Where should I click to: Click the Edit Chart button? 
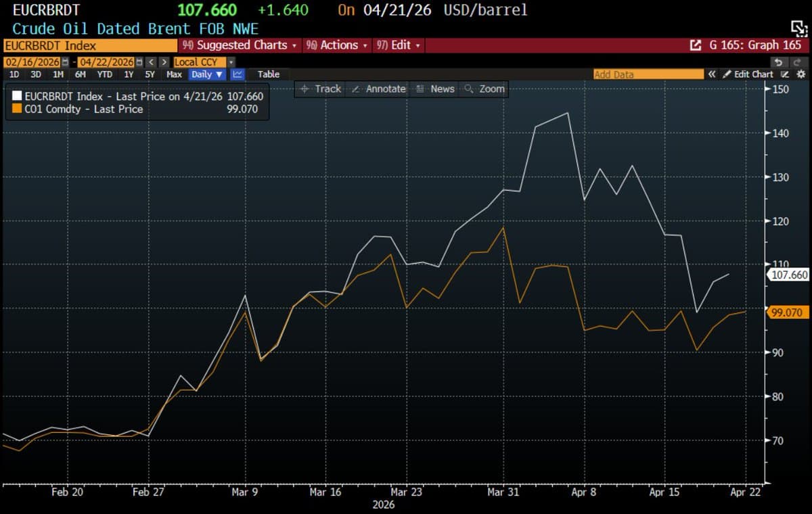(748, 74)
